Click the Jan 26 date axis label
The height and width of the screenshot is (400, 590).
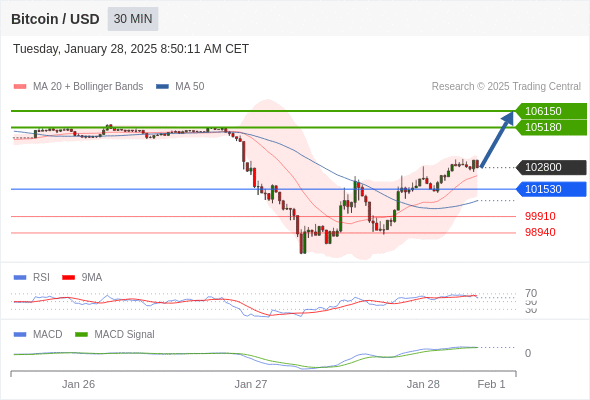[x=78, y=384]
